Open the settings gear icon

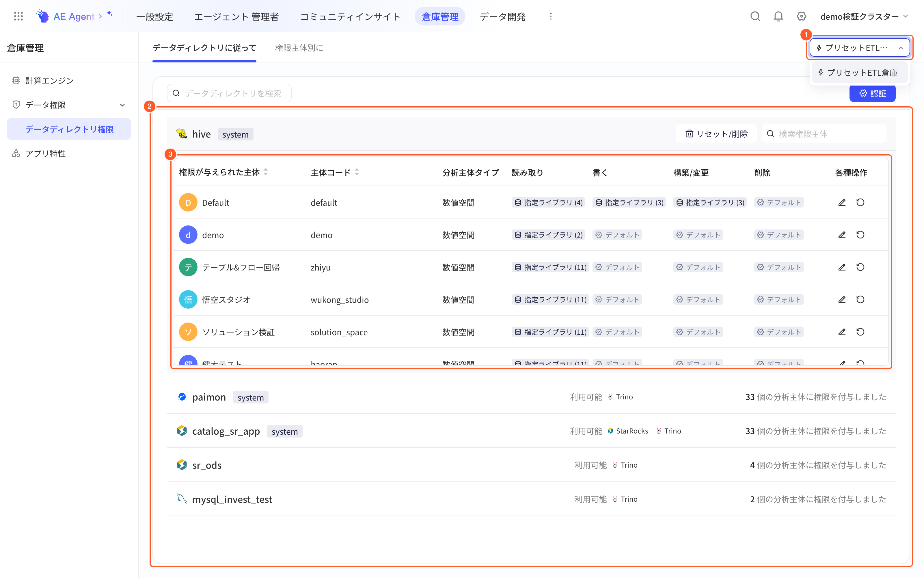point(802,16)
